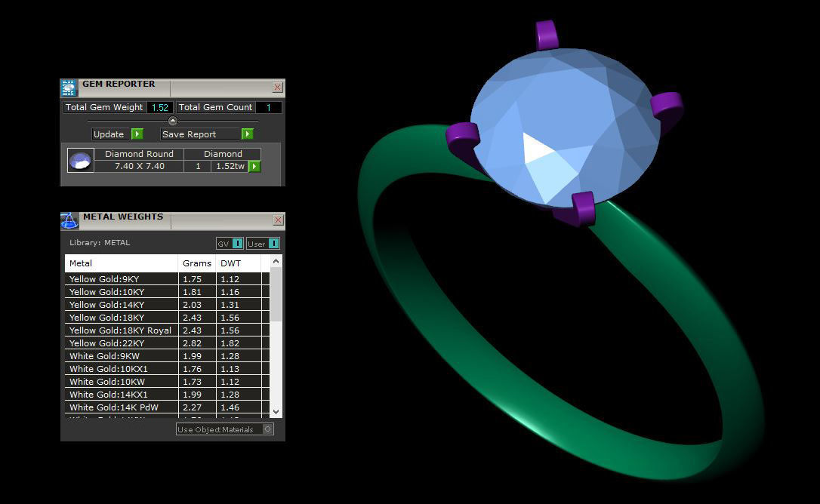Select the Yellow Gold:18KY row
This screenshot has height=504, width=820.
pos(168,318)
